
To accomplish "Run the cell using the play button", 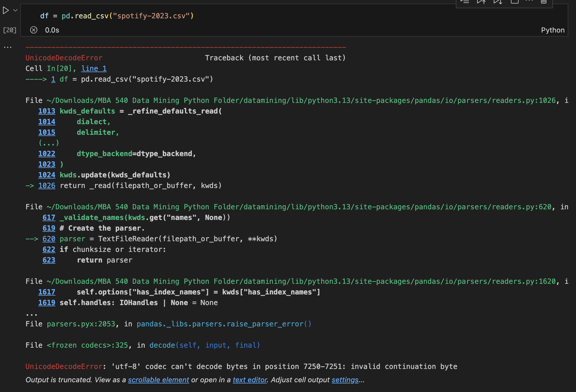I will pos(5,10).
